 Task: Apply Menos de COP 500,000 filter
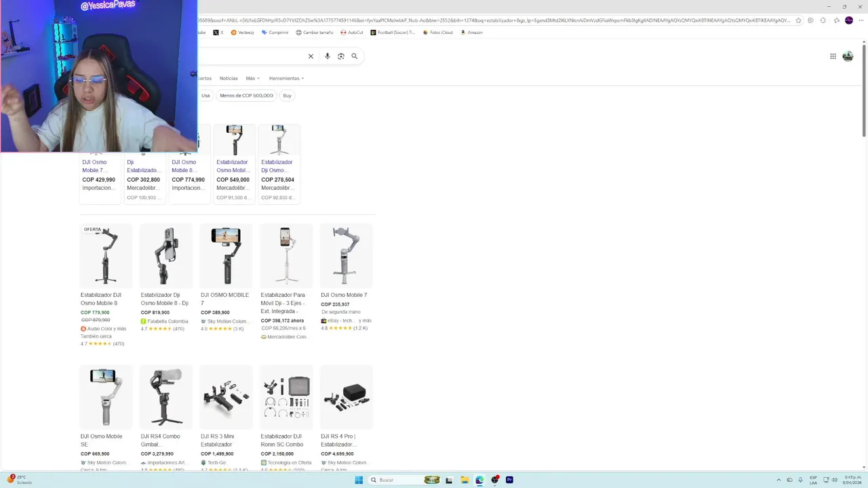(x=246, y=96)
